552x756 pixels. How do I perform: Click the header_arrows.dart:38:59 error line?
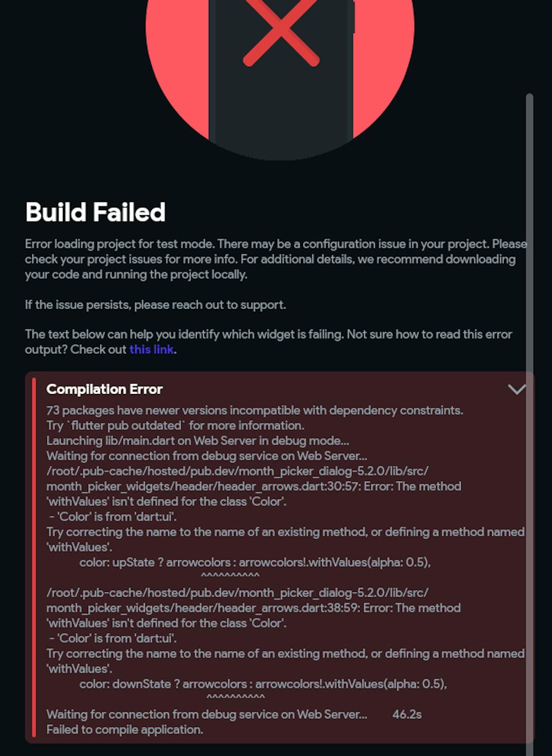[253, 608]
